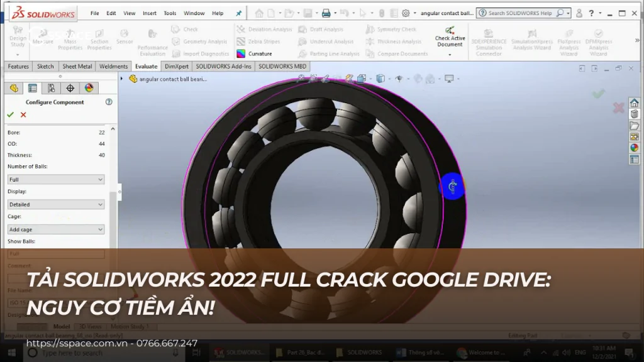Viewport: 644px width, 362px height.
Task: Open the Options gear icon
Action: [406, 13]
